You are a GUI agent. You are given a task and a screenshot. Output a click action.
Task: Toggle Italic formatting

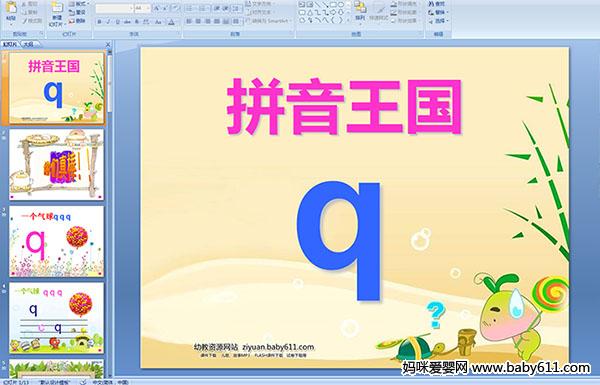pos(108,22)
